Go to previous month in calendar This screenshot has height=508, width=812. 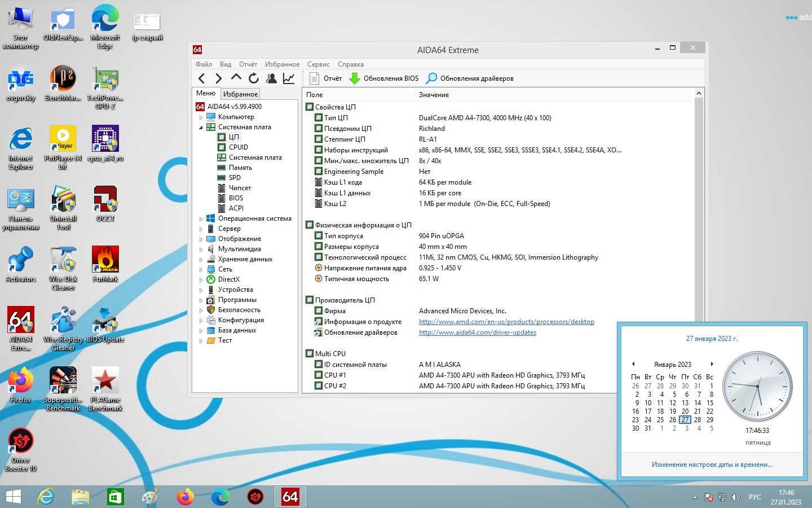[x=633, y=364]
